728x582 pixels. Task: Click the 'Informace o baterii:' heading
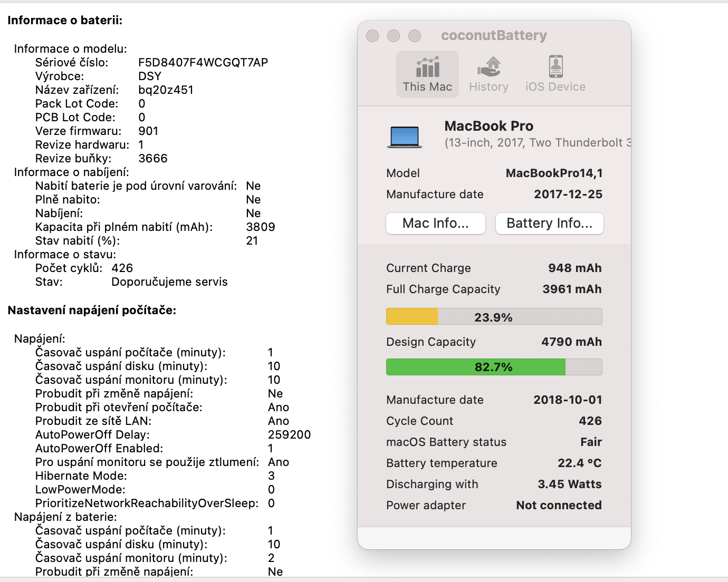coord(65,21)
